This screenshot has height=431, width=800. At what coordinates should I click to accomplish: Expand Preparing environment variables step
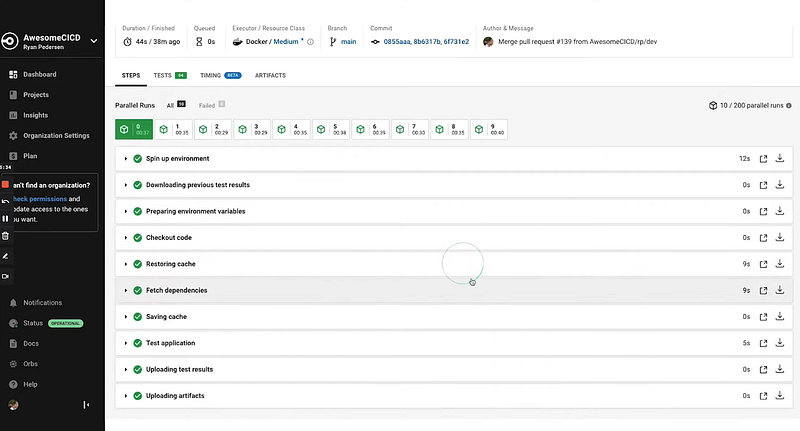(126, 211)
